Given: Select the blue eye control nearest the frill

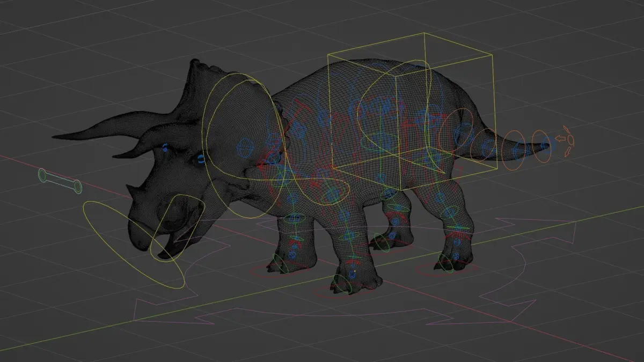Looking at the screenshot, I should [x=201, y=158].
